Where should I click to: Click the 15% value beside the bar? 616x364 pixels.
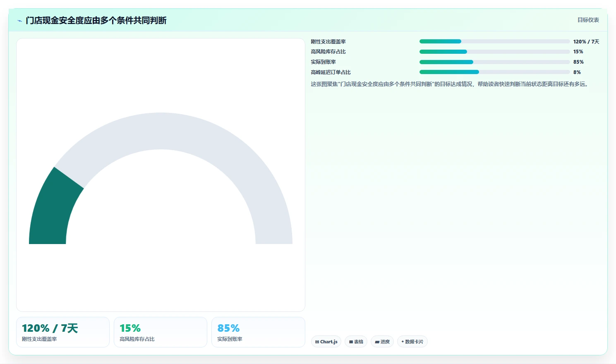click(x=578, y=52)
